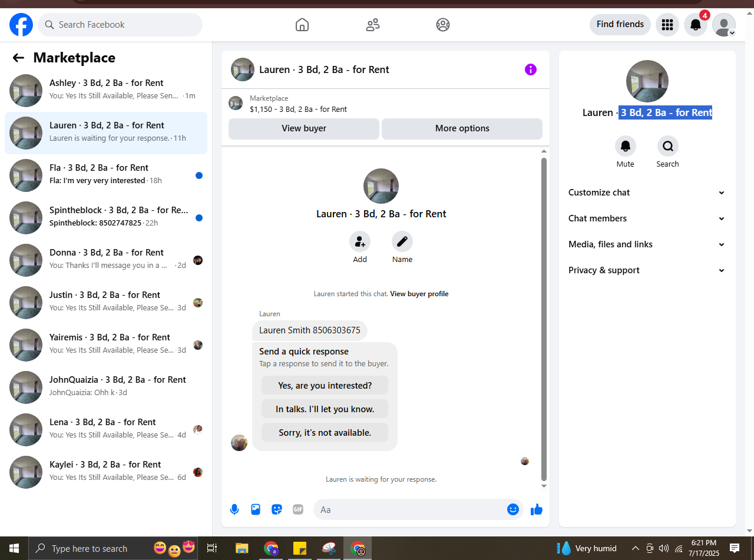The image size is (754, 560).
Task: Click the chat scrollbar thumb
Action: [544, 319]
